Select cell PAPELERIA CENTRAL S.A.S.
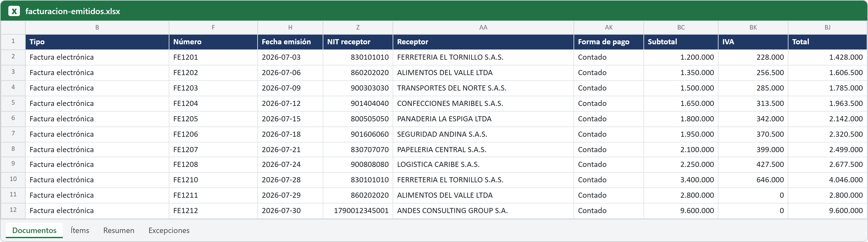 (x=483, y=150)
